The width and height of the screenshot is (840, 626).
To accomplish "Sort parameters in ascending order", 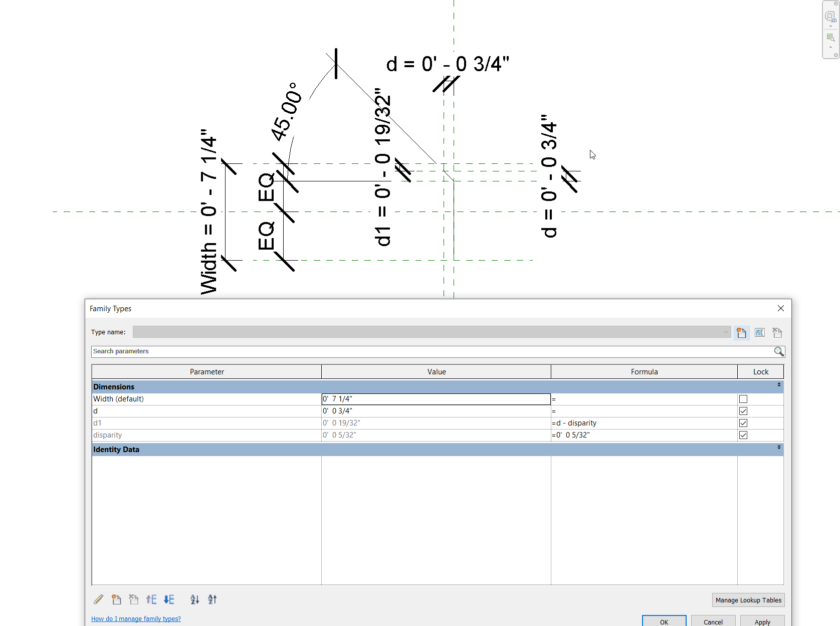I will coord(194,599).
